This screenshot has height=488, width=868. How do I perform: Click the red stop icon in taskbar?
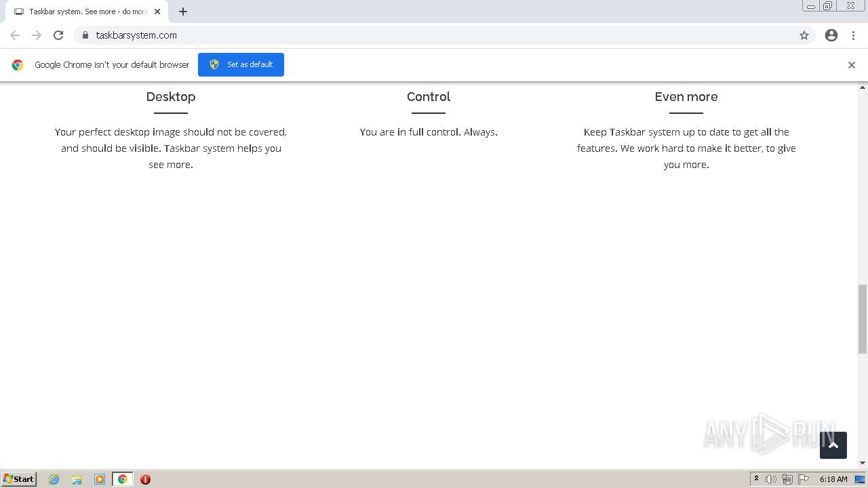tap(145, 479)
